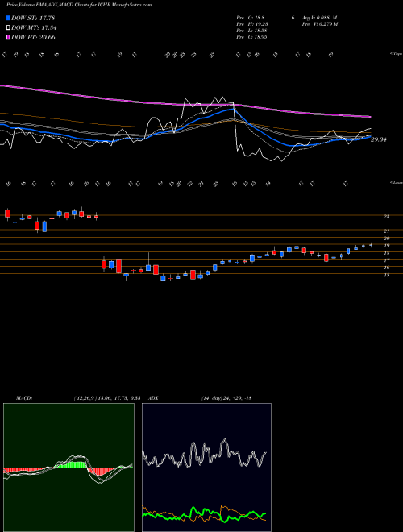Click the 20 price axis label
403x532 pixels.
pos(386,239)
